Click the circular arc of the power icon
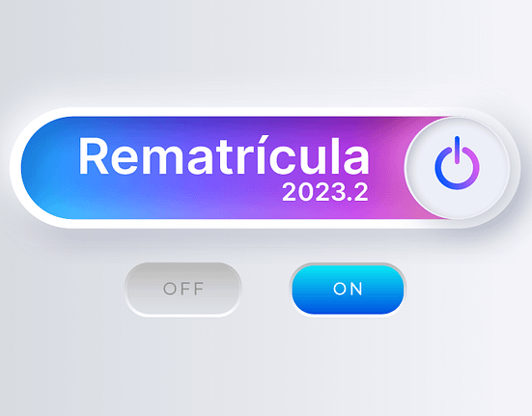The image size is (532, 416). point(457,181)
